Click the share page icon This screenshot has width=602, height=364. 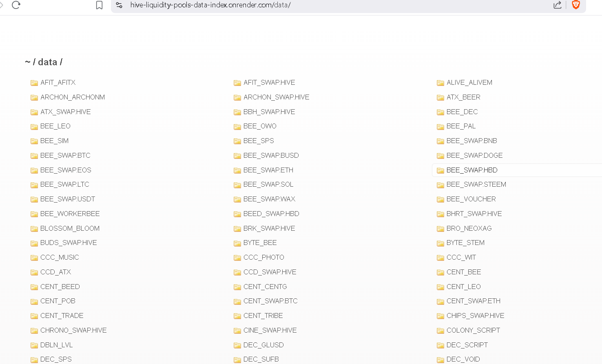557,5
